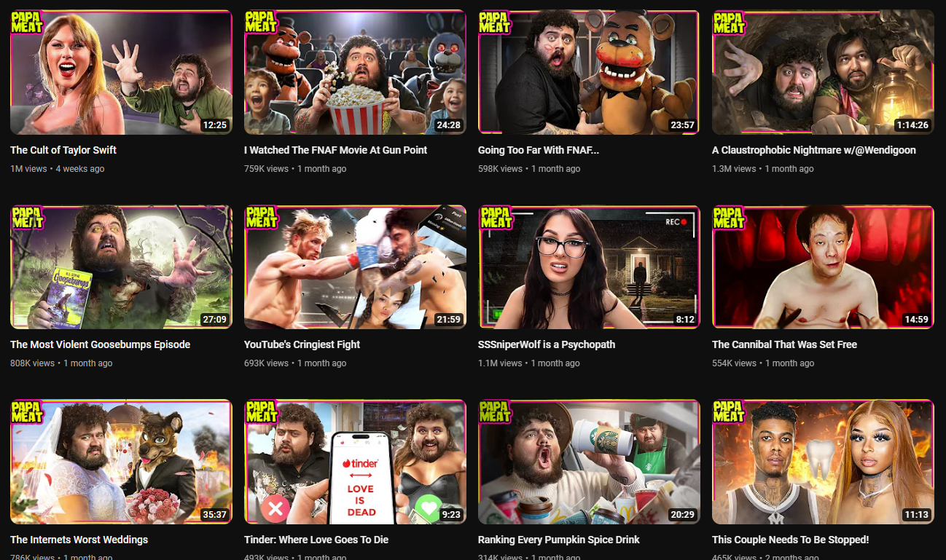
Task: Click SSSniperWolf is a Psychopath title
Action: click(x=547, y=344)
